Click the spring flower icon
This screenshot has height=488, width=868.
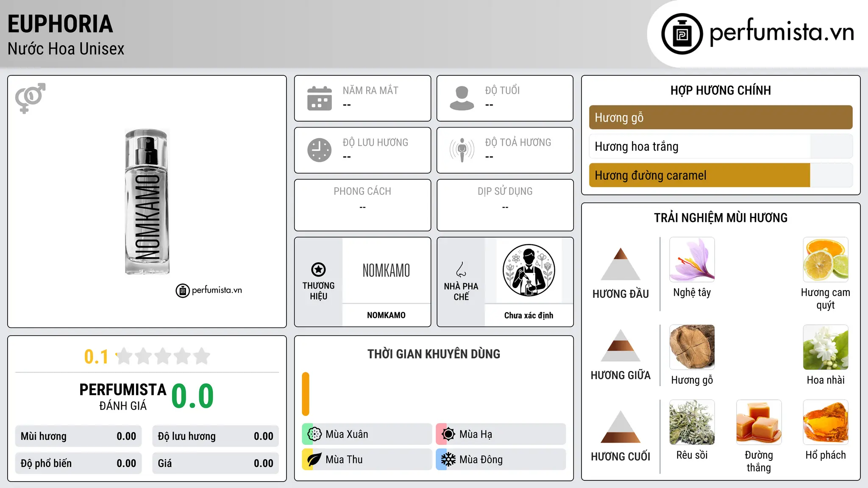pos(314,434)
